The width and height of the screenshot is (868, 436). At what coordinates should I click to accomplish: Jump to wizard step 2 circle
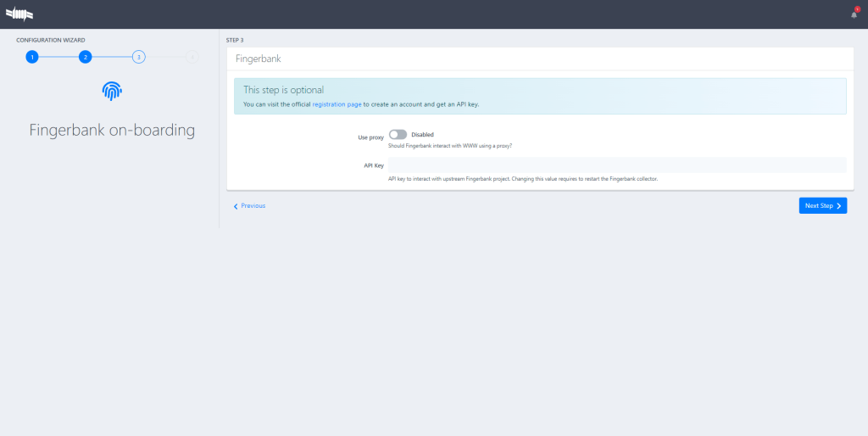(x=85, y=57)
